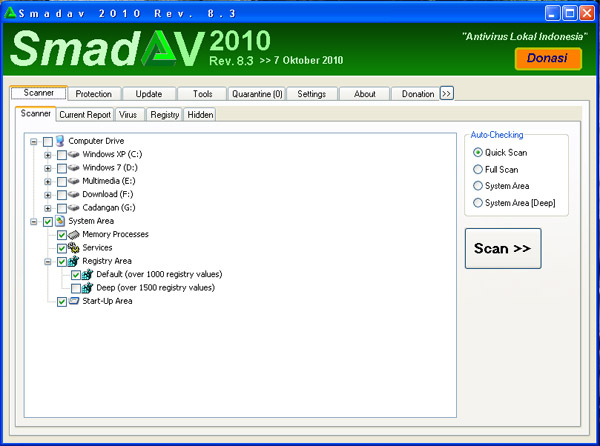The width and height of the screenshot is (600, 446).
Task: Expand the Multimedia (E:) node
Action: (47, 182)
